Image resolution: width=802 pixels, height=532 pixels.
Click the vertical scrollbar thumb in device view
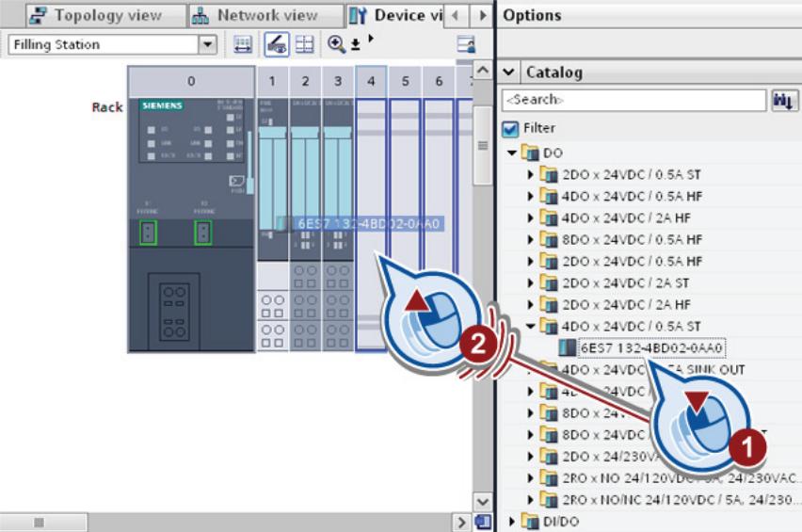click(x=482, y=145)
